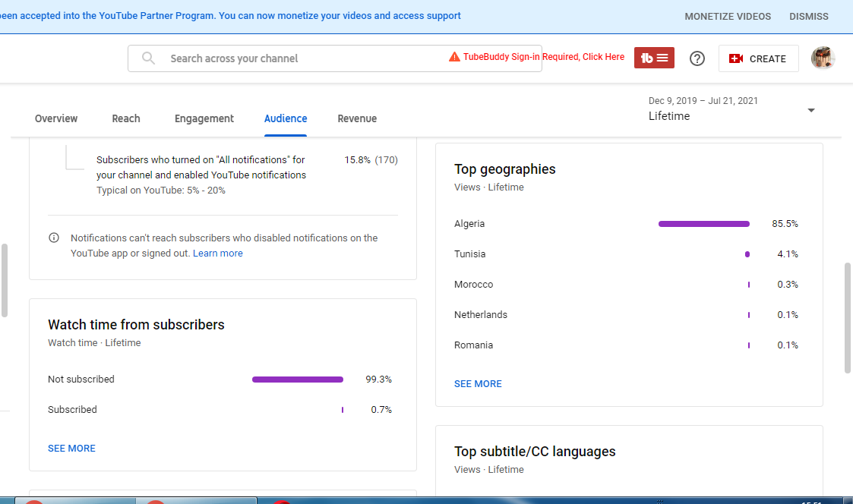Viewport: 853px width, 504px height.
Task: Select the Audience tab
Action: coord(286,118)
